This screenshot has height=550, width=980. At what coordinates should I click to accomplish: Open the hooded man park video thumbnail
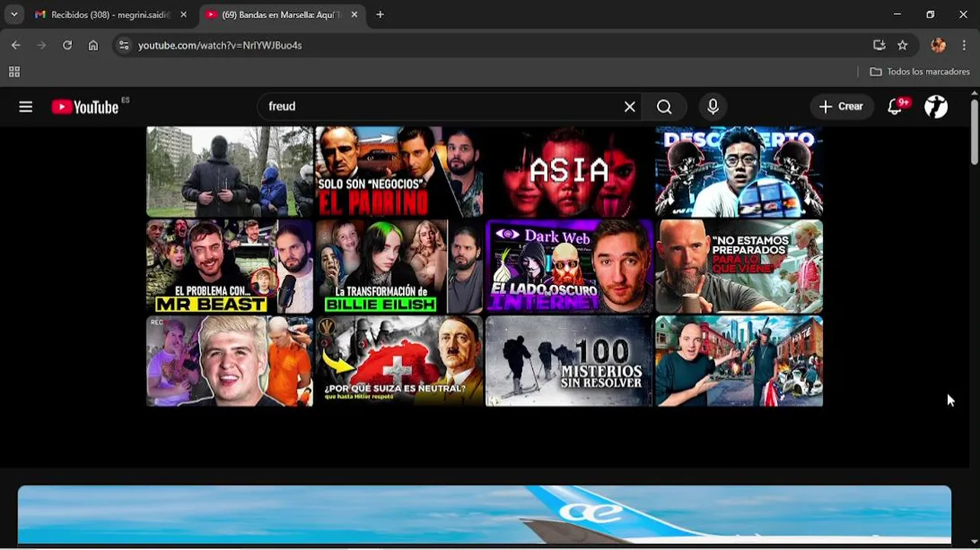coord(230,172)
